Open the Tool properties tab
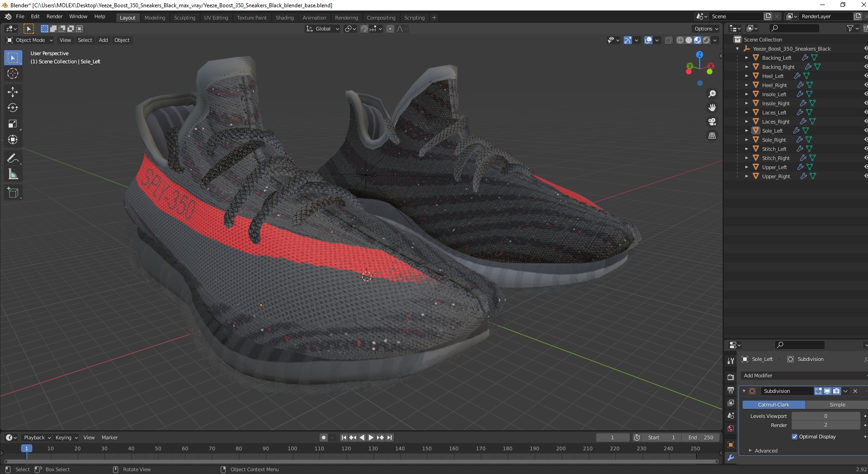This screenshot has height=474, width=868. 731,361
